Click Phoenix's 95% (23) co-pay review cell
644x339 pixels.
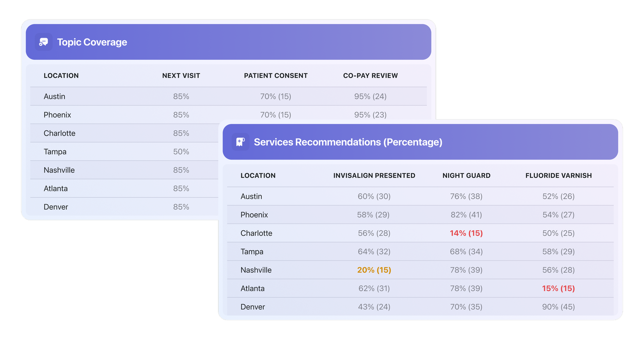(x=371, y=115)
